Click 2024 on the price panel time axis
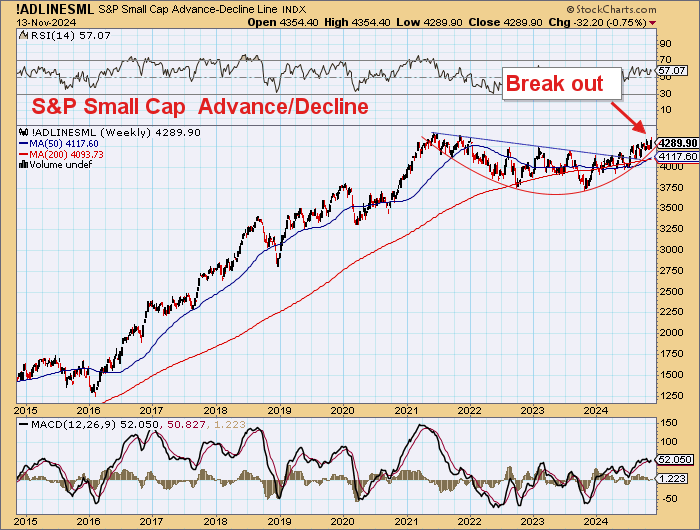The width and height of the screenshot is (700, 530). tap(597, 410)
